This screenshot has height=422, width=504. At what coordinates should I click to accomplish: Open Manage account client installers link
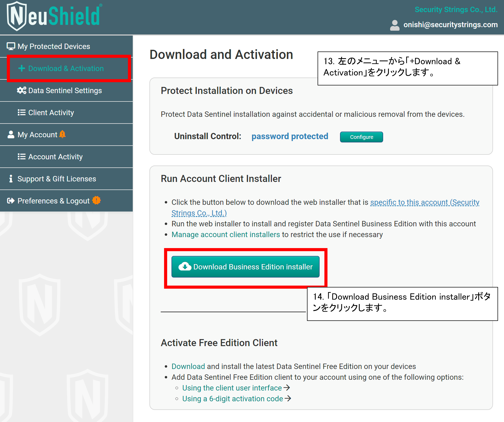(x=226, y=234)
